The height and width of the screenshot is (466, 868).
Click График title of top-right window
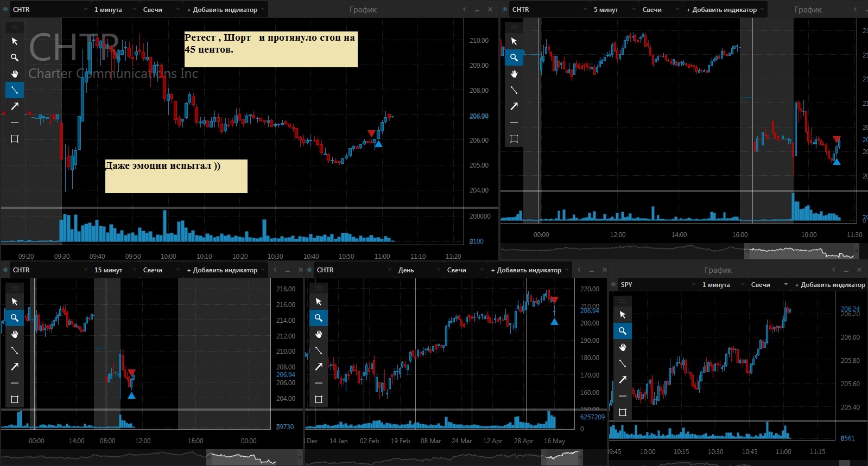pyautogui.click(x=808, y=10)
